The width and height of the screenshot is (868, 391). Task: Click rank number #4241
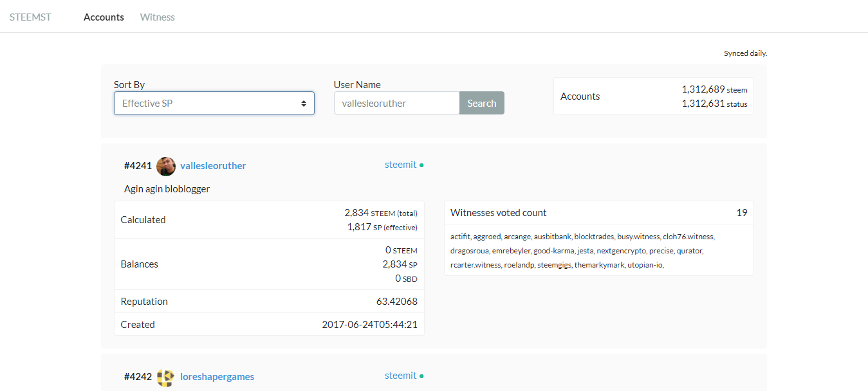point(138,166)
